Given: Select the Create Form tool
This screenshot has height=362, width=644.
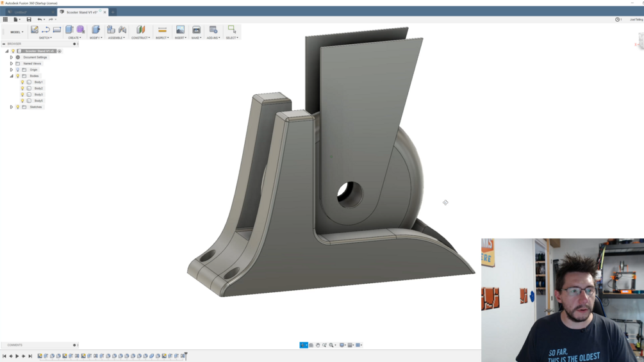Looking at the screenshot, I should click(x=81, y=29).
